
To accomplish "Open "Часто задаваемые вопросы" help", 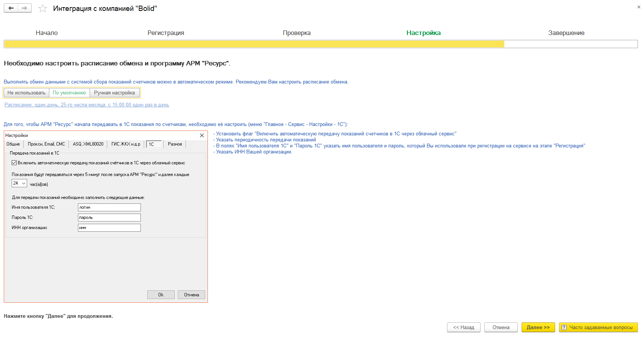I will point(598,328).
